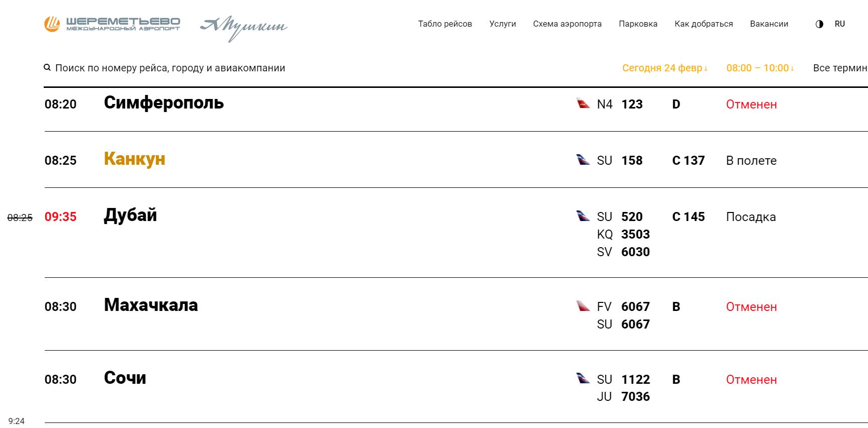
Task: Click the search magnifier icon
Action: pyautogui.click(x=47, y=67)
